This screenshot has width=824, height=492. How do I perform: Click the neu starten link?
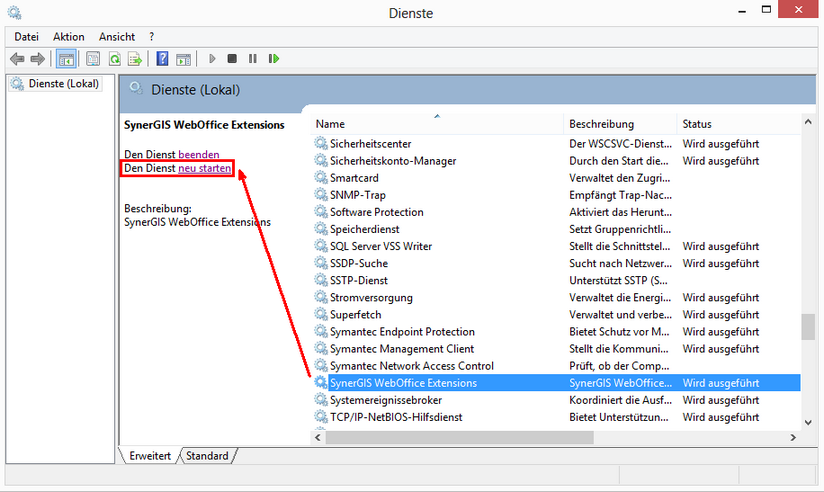tap(204, 168)
